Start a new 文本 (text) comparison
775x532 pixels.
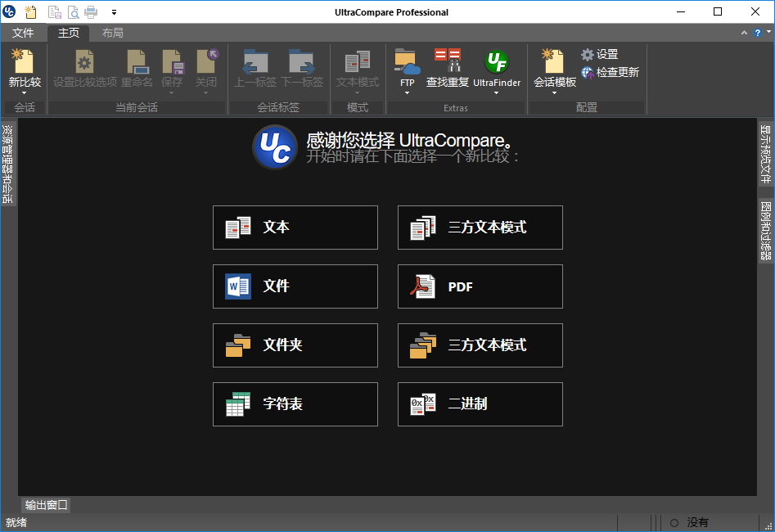[x=295, y=228]
